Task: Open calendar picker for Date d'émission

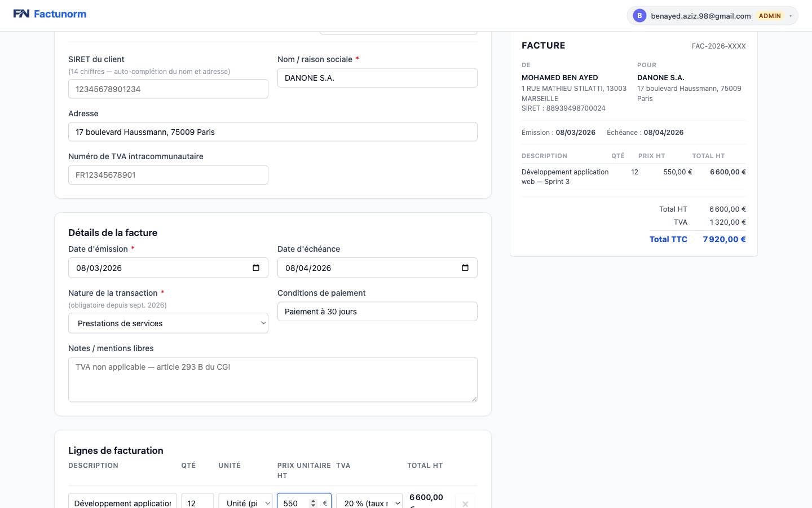Action: coord(256,268)
